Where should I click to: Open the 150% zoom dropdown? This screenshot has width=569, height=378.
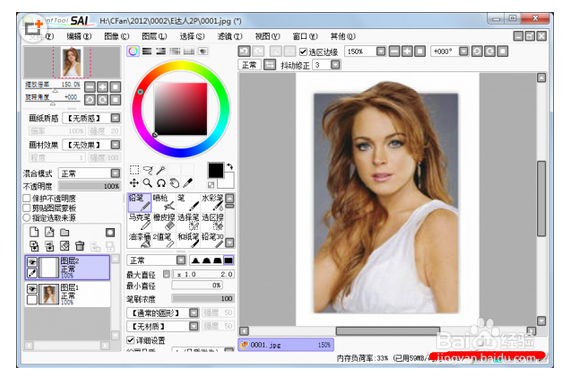(x=381, y=52)
